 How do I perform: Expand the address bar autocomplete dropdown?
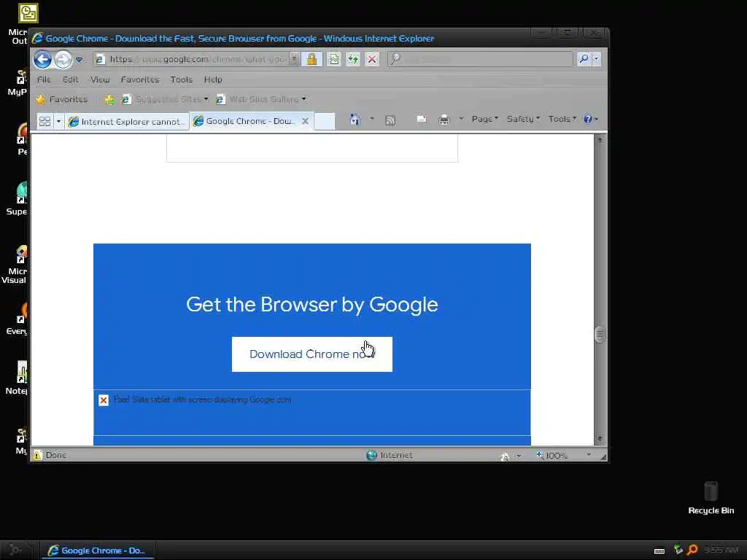point(295,59)
